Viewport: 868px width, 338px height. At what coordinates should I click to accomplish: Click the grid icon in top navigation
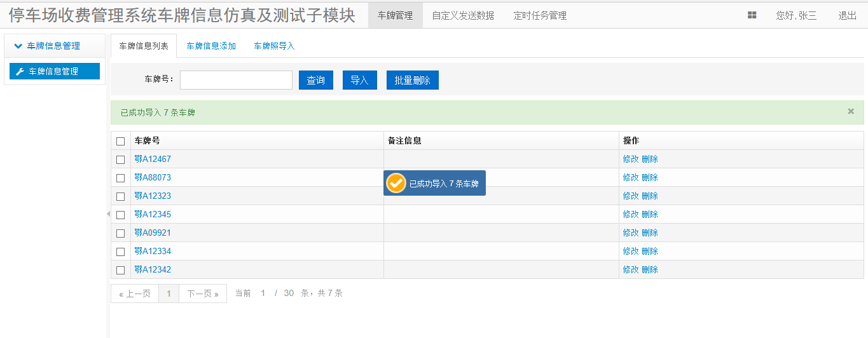click(752, 15)
